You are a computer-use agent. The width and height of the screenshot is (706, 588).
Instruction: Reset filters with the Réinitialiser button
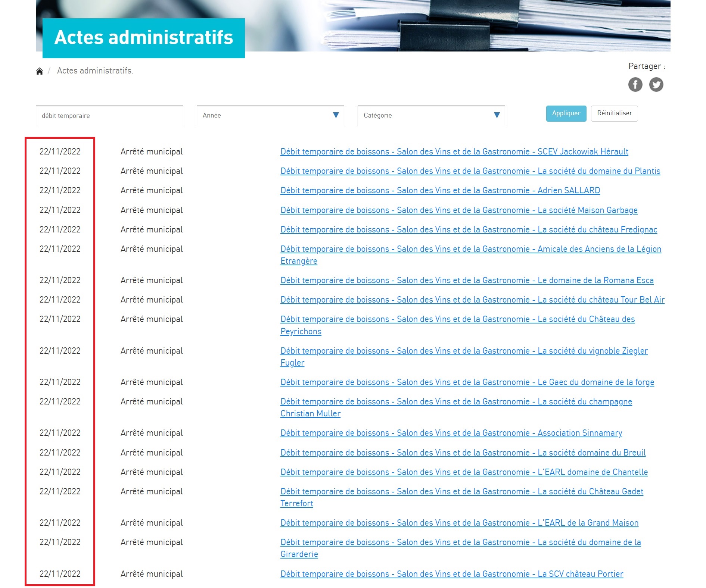coord(614,113)
